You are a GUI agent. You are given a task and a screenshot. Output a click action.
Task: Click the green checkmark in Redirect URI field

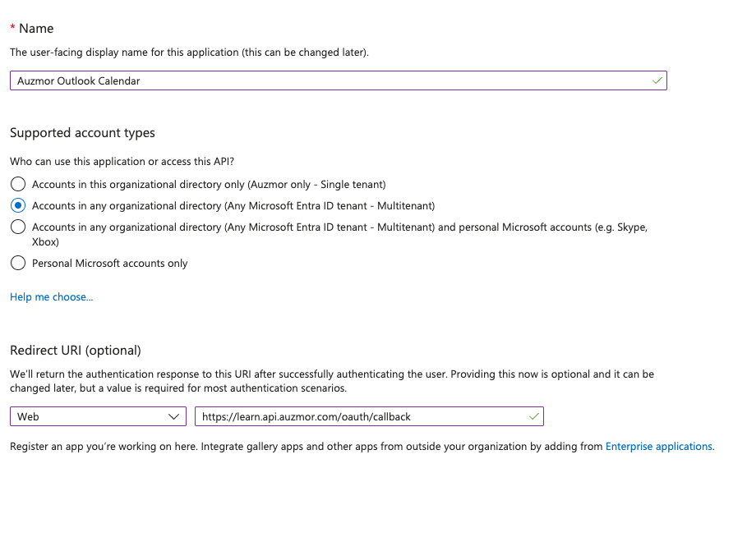coord(534,416)
